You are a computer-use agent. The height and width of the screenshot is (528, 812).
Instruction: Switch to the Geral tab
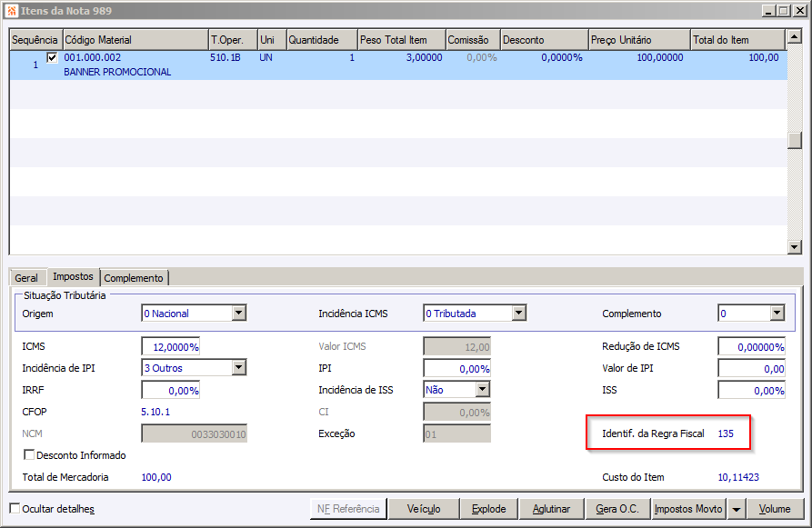point(26,278)
